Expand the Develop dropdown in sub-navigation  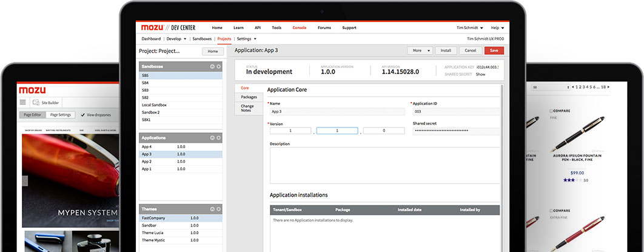click(176, 39)
